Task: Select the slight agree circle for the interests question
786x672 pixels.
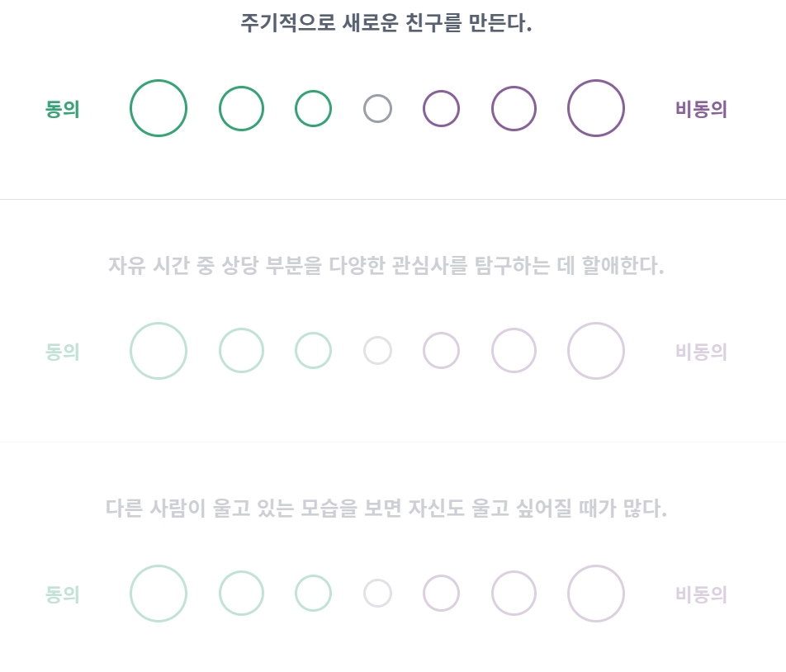Action: point(313,350)
